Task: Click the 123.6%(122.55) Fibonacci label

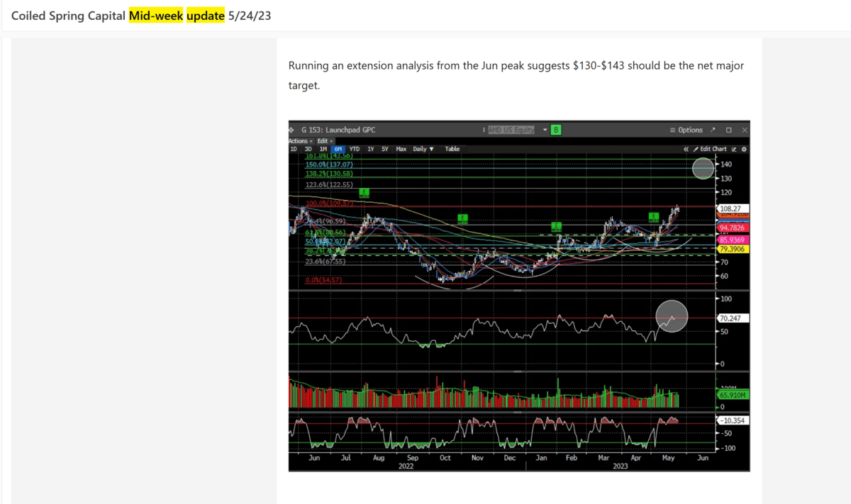Action: click(329, 184)
